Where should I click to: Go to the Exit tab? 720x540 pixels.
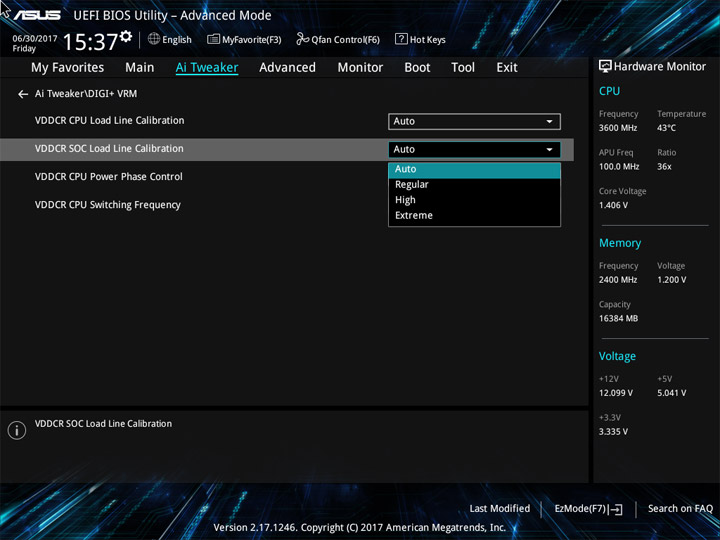click(507, 68)
